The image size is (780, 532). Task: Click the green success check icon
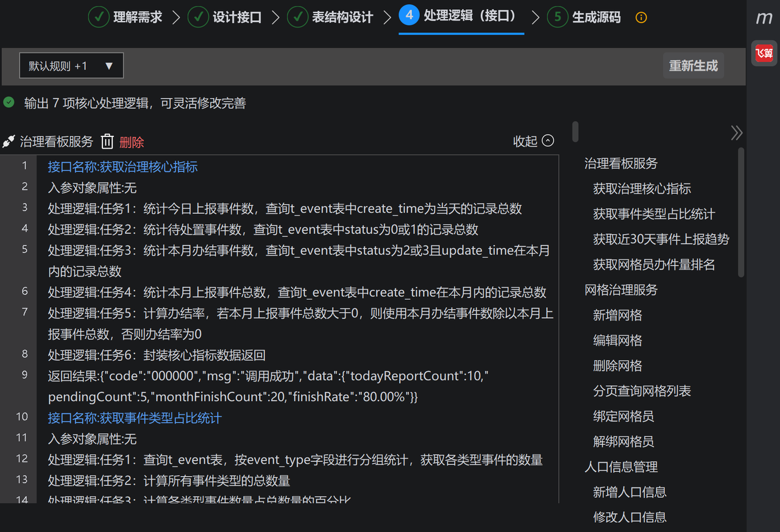pos(9,102)
